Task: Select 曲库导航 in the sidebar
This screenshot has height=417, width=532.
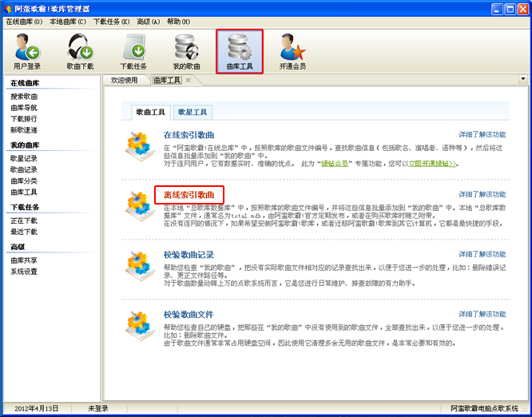Action: [24, 108]
